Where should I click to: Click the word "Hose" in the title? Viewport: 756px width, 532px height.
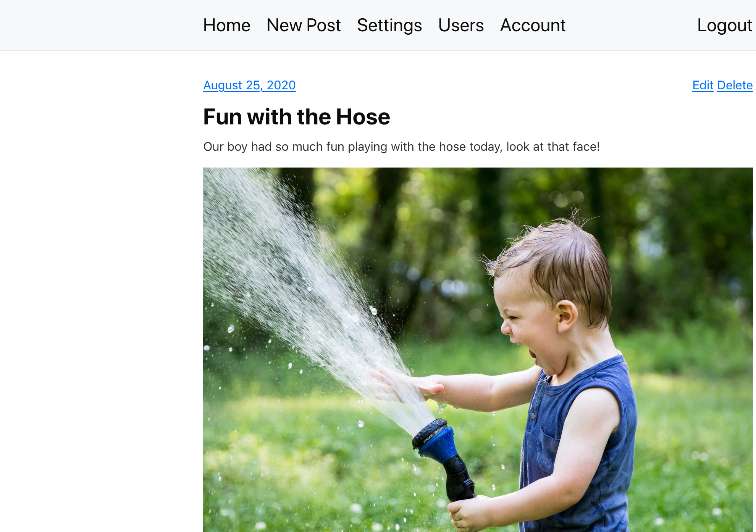[x=363, y=116]
